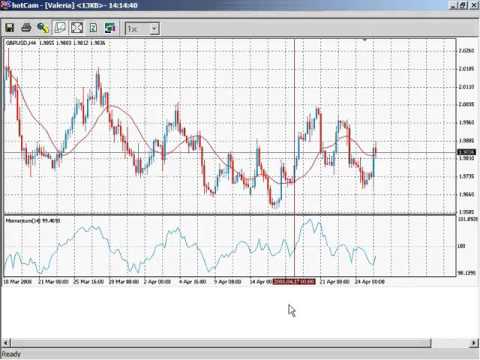
Task: Click the R page toolbar icon
Action: (x=93, y=28)
